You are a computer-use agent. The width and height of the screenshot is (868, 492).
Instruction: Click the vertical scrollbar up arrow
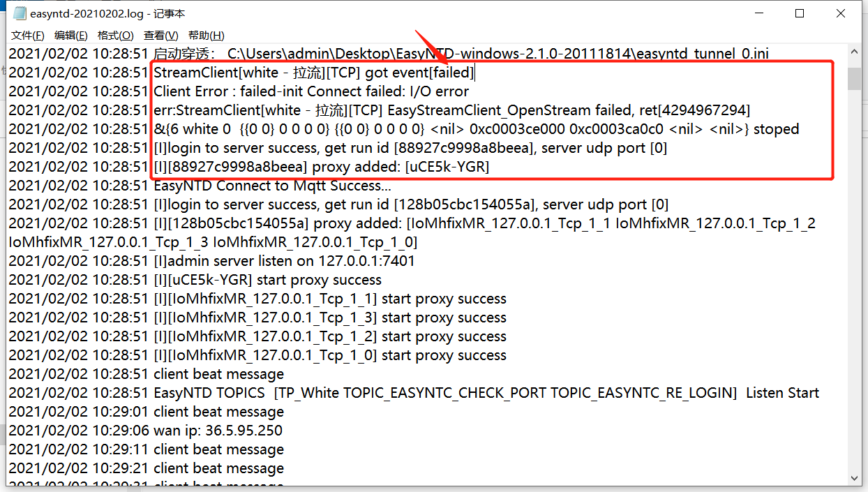point(854,53)
